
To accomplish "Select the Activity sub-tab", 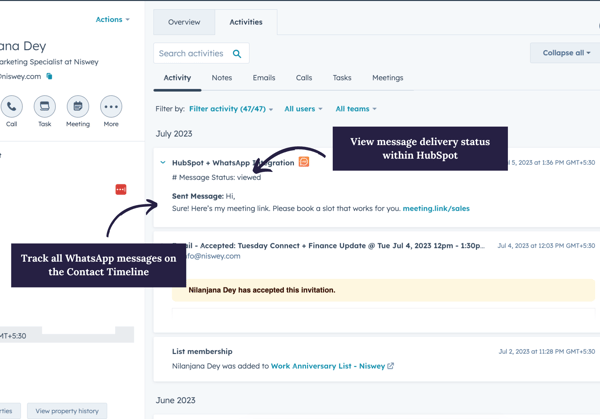I will [x=177, y=78].
